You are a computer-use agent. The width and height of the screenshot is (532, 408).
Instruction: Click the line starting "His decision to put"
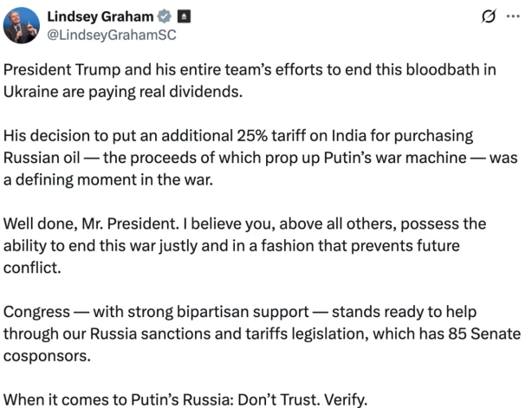point(238,136)
